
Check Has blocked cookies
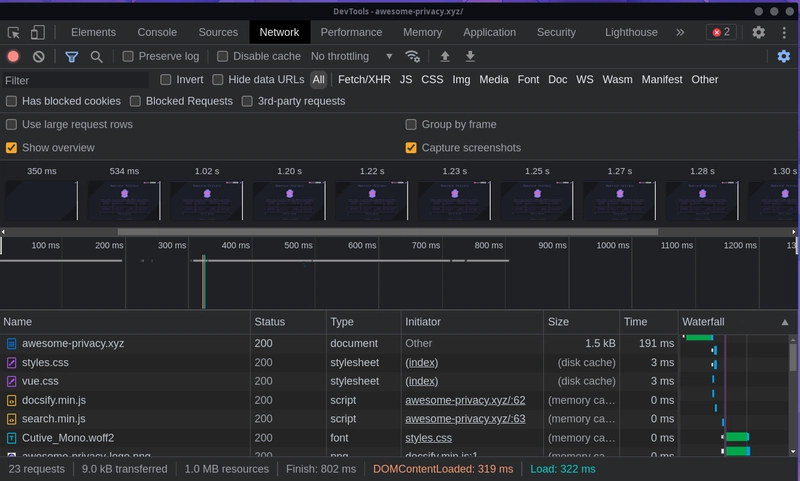click(x=11, y=101)
